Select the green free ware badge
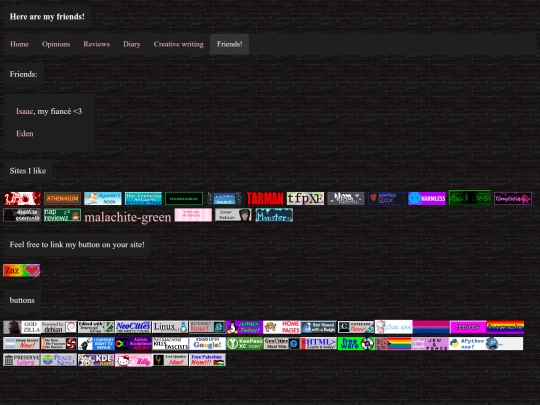The width and height of the screenshot is (540, 405). point(356,344)
